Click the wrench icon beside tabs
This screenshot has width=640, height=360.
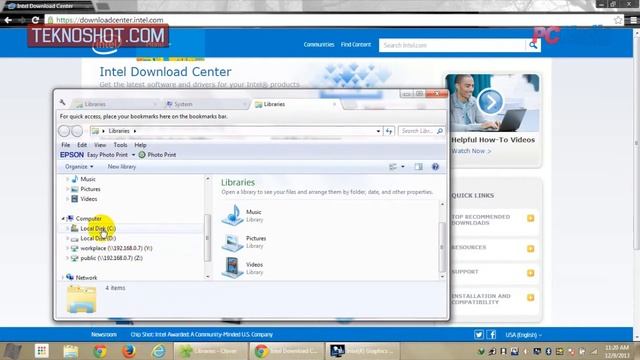(x=62, y=102)
